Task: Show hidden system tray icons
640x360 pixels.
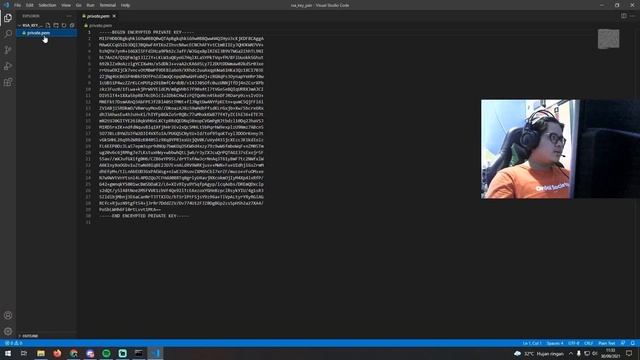Action: coord(571,353)
